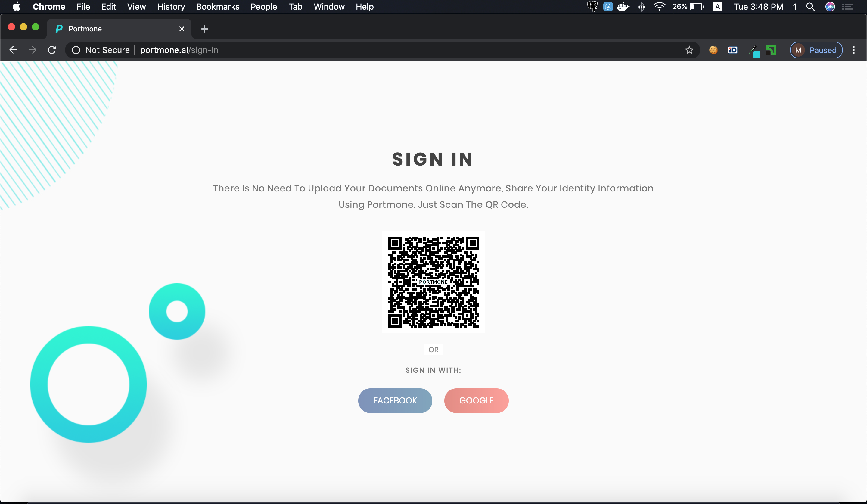Viewport: 867px width, 504px height.
Task: Open the View menu
Action: [137, 7]
